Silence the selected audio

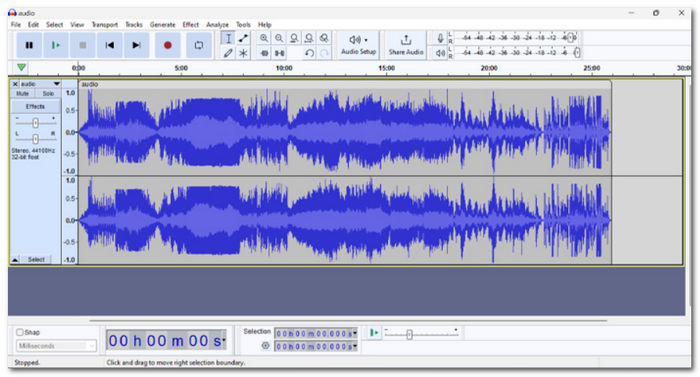[279, 53]
